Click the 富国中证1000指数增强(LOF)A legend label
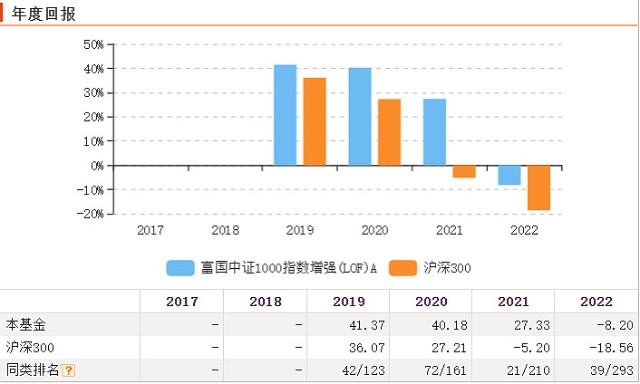This screenshot has width=640, height=384. click(288, 268)
